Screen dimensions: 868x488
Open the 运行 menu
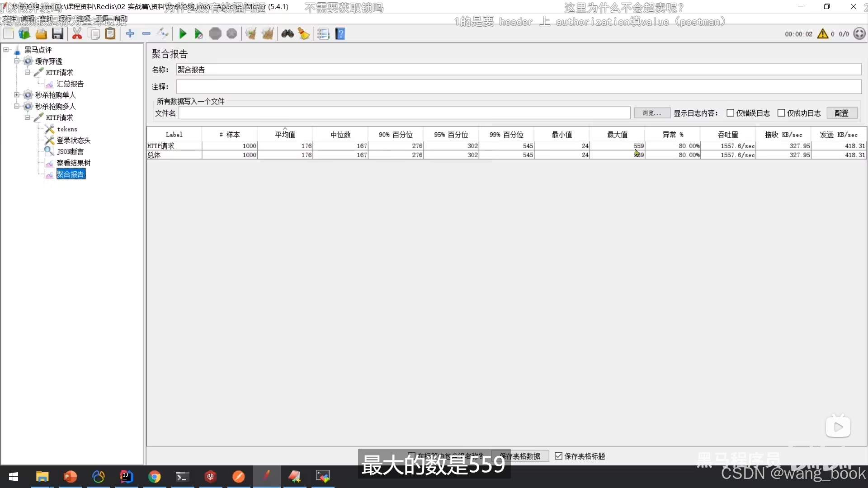[65, 19]
